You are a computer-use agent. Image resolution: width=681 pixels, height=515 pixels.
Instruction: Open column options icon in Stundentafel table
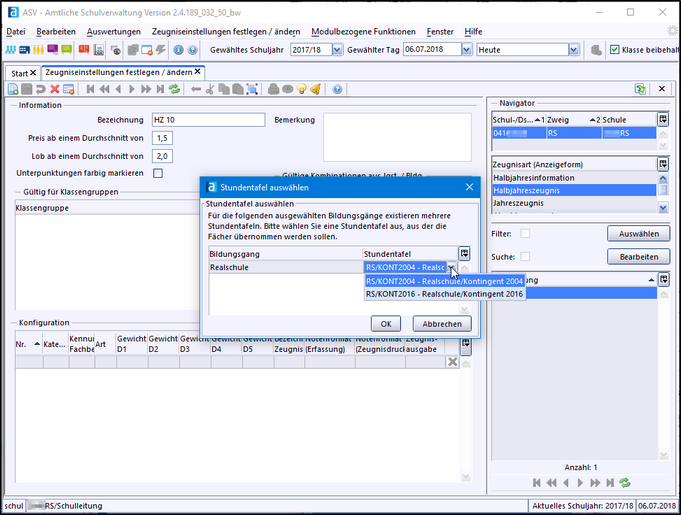click(x=464, y=254)
